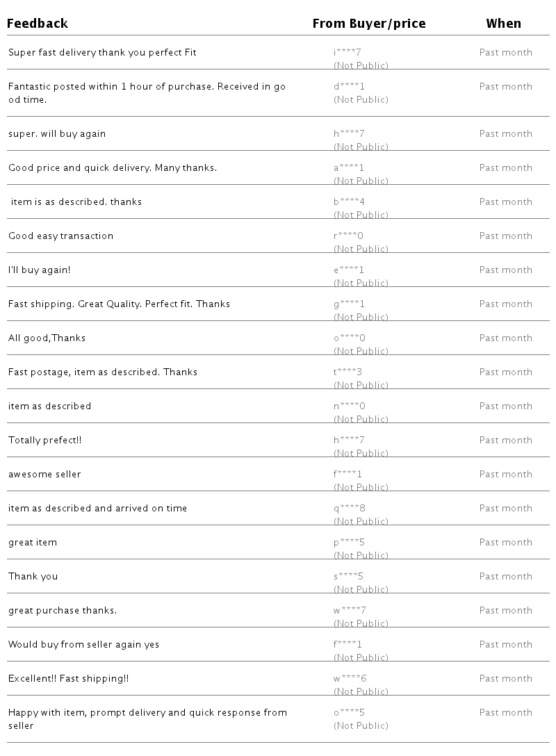Open buyer w****6 profile
The image size is (556, 756).
[350, 679]
